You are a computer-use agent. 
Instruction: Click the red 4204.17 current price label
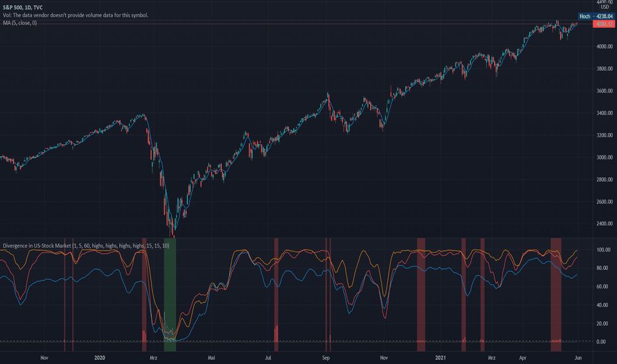[604, 24]
